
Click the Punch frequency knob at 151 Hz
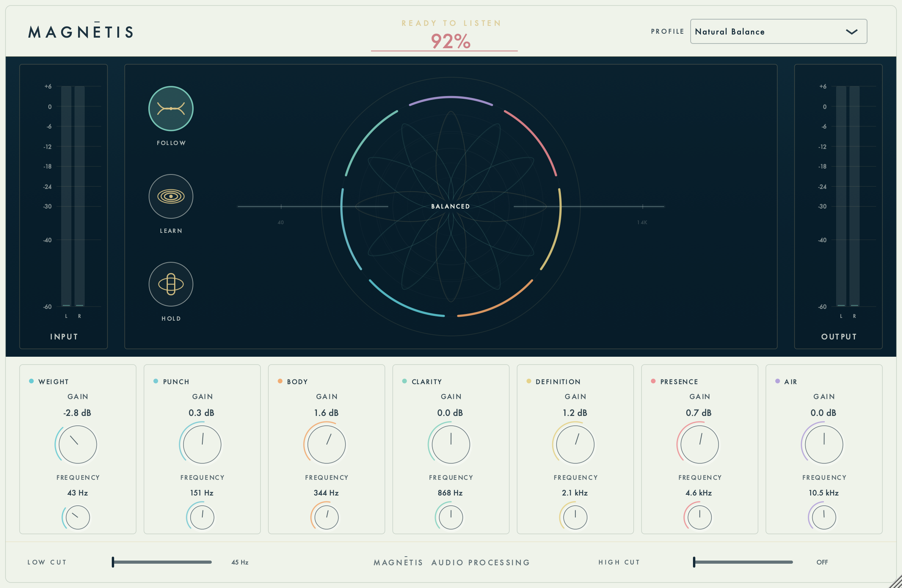(x=202, y=517)
